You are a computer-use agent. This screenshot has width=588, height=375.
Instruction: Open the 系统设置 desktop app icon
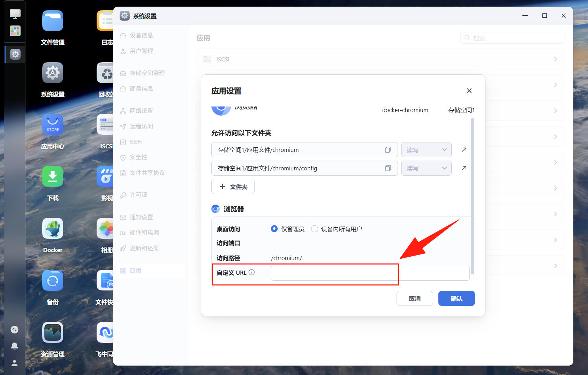tap(53, 73)
